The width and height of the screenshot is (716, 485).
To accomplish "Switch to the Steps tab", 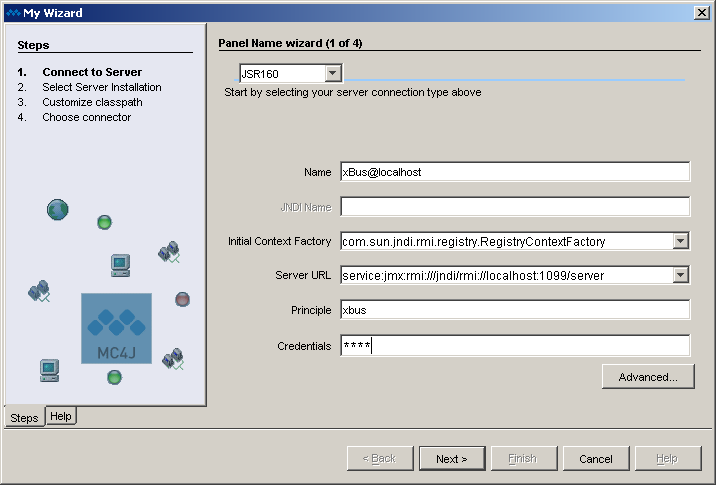I will (25, 417).
